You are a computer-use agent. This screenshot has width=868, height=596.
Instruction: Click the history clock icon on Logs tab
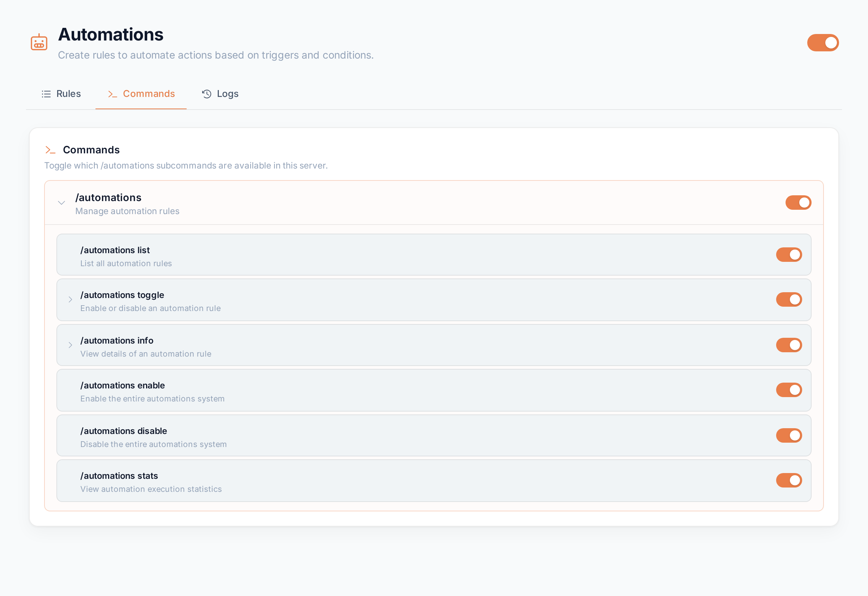click(x=207, y=94)
